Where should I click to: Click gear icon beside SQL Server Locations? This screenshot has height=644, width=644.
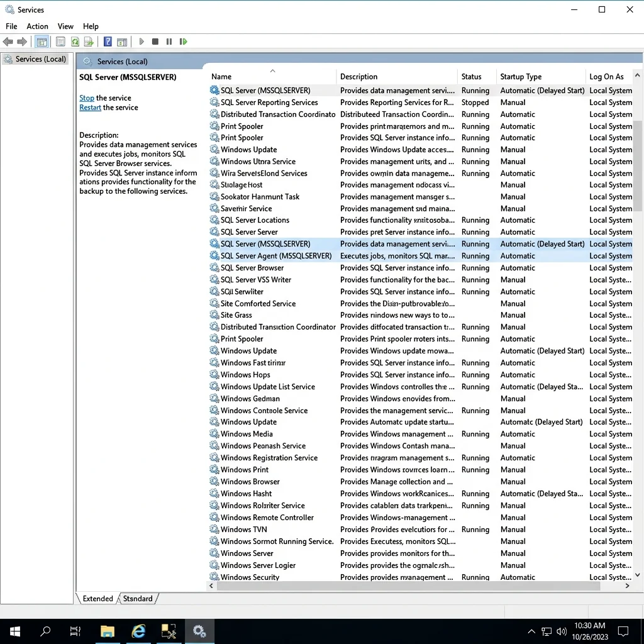pyautogui.click(x=214, y=219)
